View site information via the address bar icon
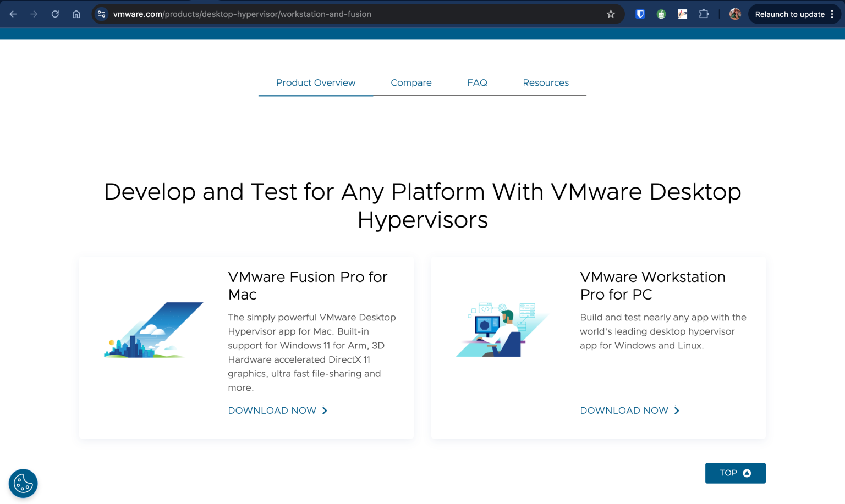The width and height of the screenshot is (845, 504). pos(101,14)
